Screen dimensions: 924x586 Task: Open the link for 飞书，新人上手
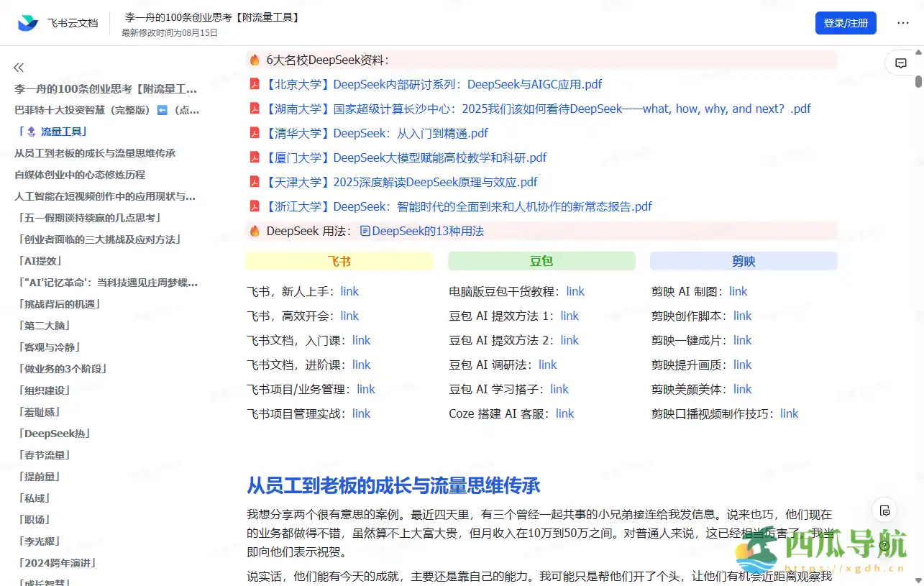click(x=349, y=291)
